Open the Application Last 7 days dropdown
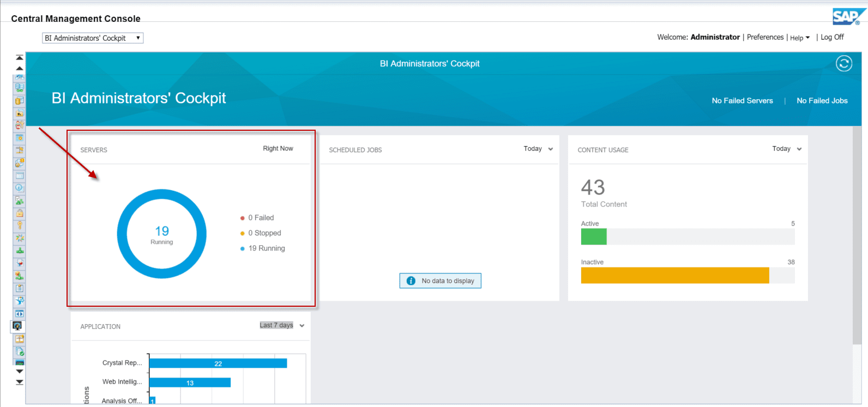This screenshot has height=407, width=868. 282,325
